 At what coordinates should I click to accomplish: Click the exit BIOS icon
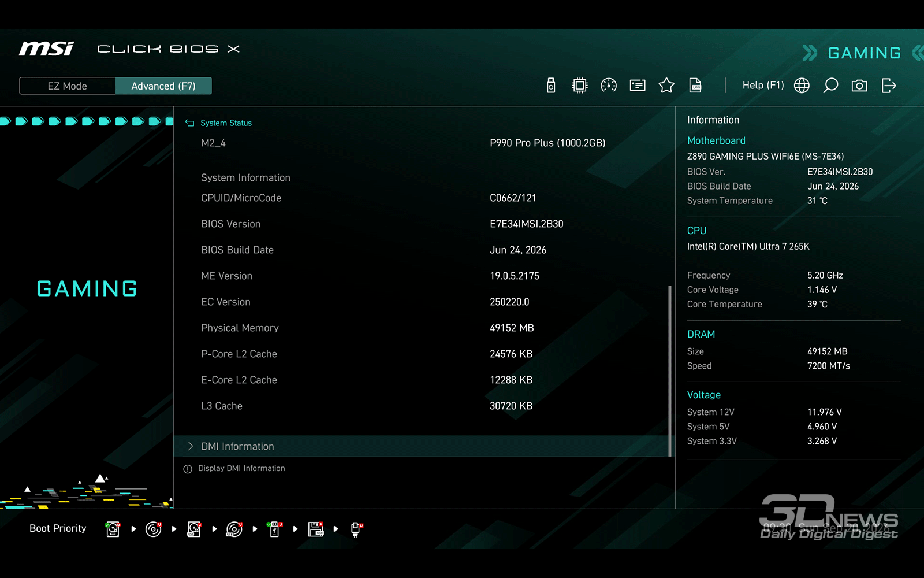889,86
